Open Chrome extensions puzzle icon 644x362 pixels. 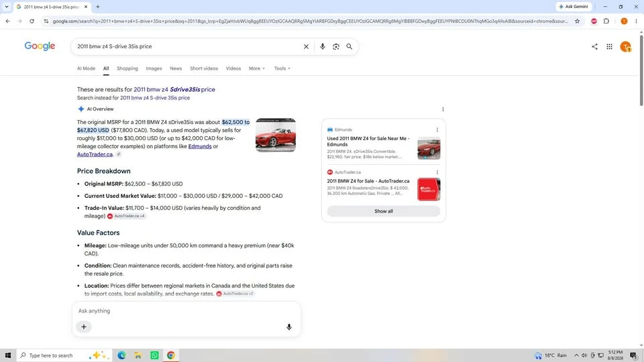[x=606, y=21]
